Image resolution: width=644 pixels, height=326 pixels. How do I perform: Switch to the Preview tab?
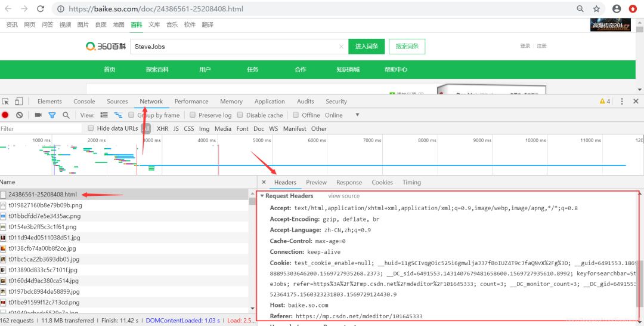click(316, 182)
